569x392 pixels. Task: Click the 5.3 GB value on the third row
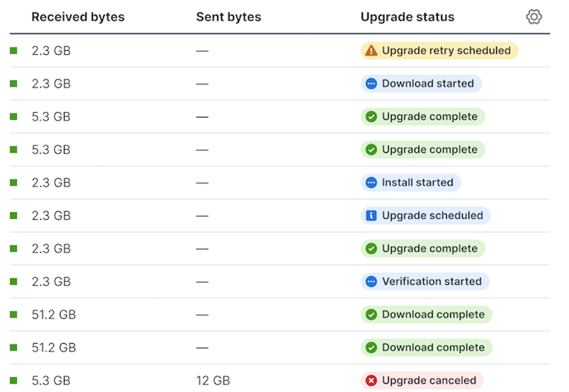pos(51,116)
